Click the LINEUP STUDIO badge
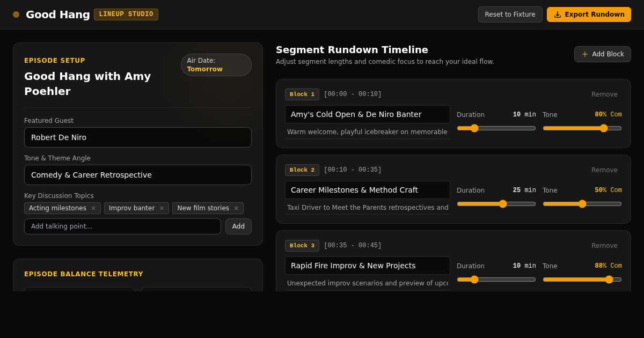The height and width of the screenshot is (338, 644). tap(126, 14)
